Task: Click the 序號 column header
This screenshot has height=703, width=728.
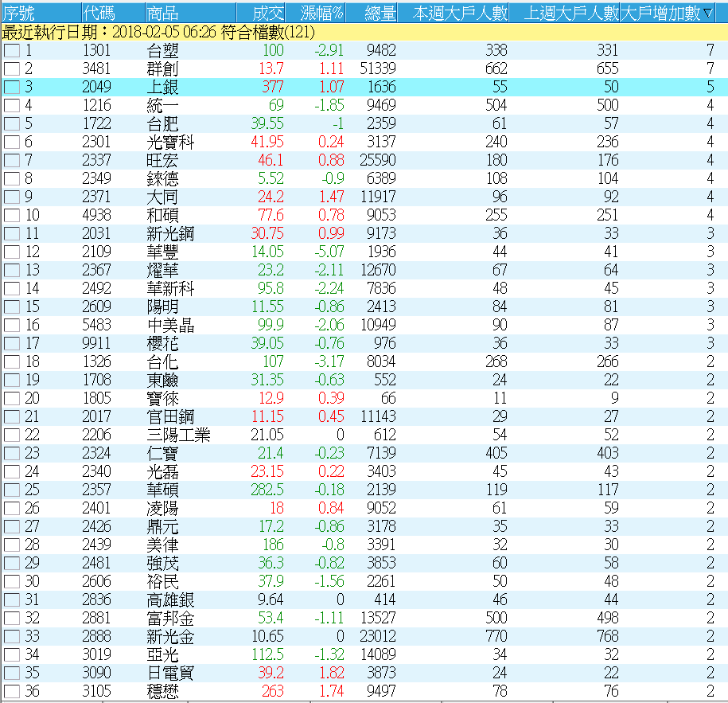Action: 20,14
